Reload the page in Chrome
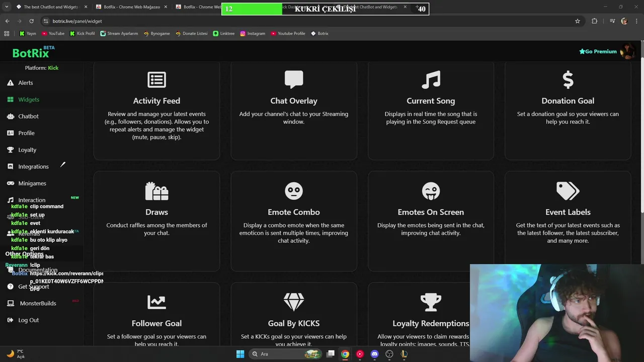 click(x=31, y=21)
